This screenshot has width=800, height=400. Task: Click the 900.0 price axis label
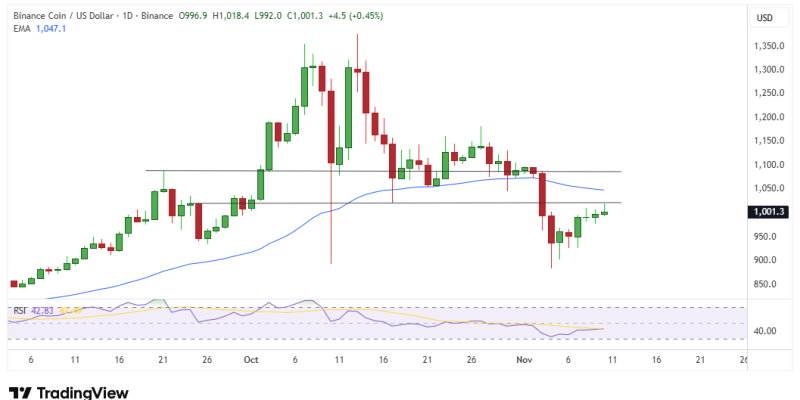[x=766, y=260]
